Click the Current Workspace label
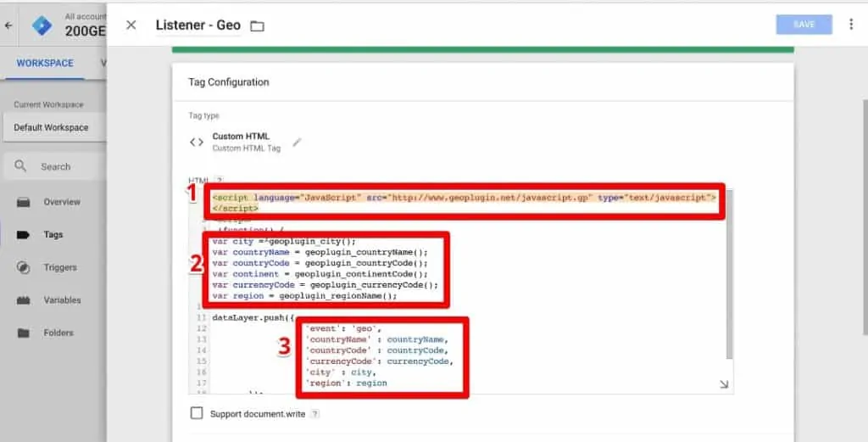868x442 pixels. coord(48,104)
